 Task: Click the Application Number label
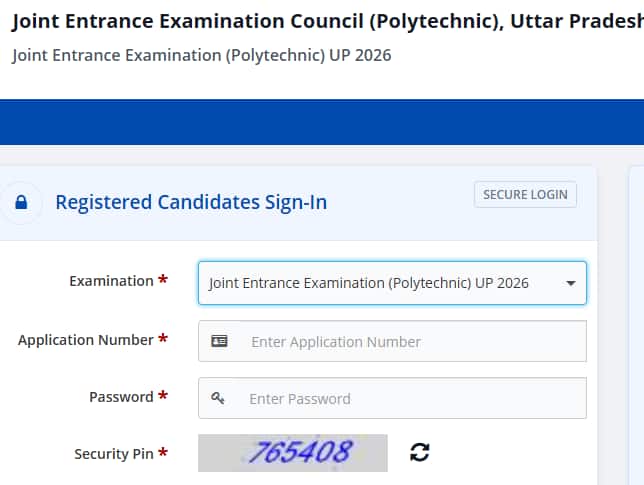[86, 340]
